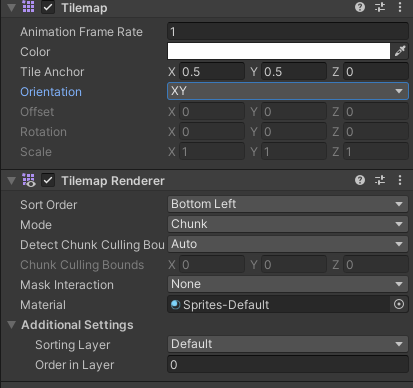Disable the Tilemap Renderer component checkbox
The image size is (413, 388).
[48, 181]
